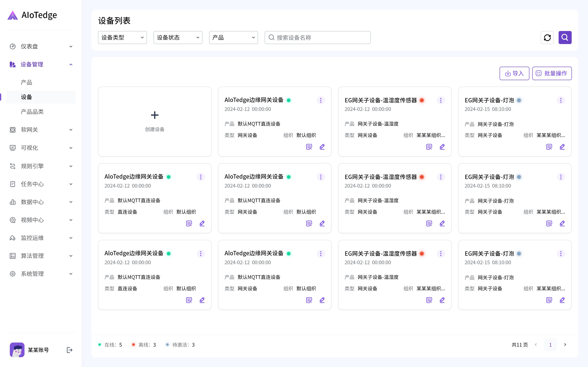This screenshot has height=367, width=588.
Task: Click edit pencil on first 温湿度传感器 card
Action: pos(442,147)
